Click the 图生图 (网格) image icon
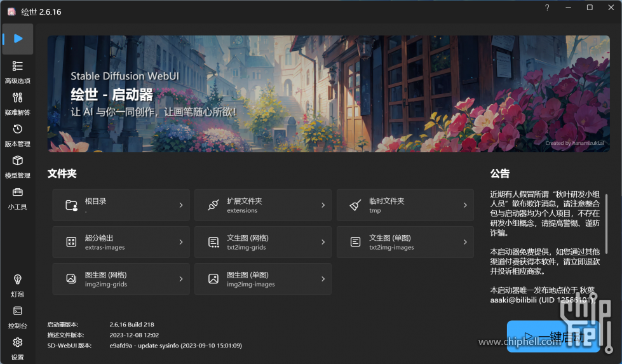Viewport: 622px width, 364px height. tap(71, 279)
